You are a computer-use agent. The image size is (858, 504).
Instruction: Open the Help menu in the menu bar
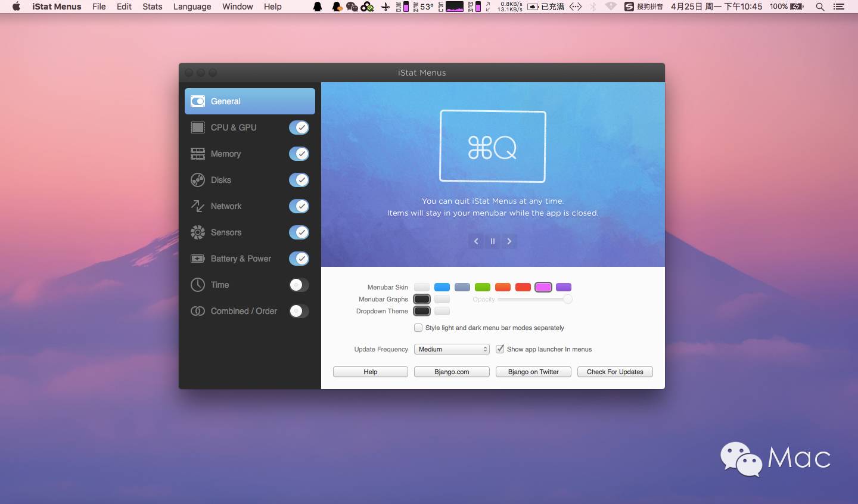273,7
